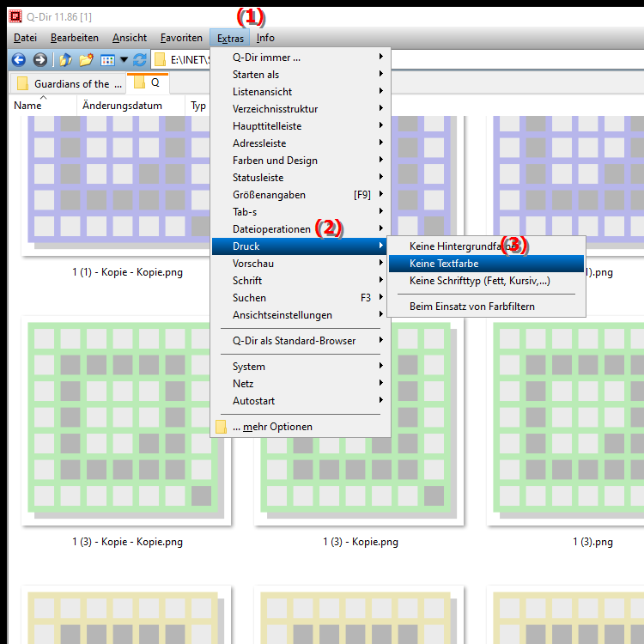The image size is (644, 644).
Task: Open the Tab-s submenu
Action: point(300,212)
